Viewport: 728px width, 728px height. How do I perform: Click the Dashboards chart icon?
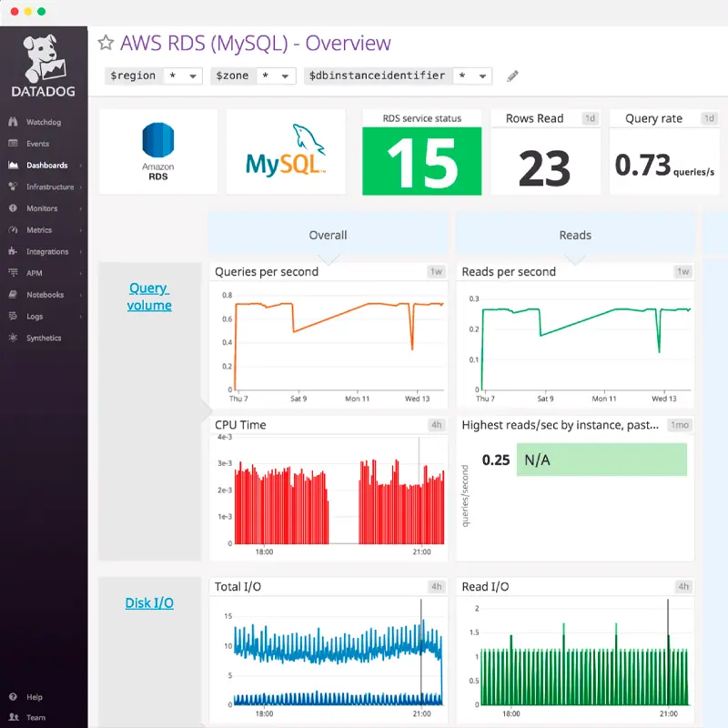[x=13, y=165]
